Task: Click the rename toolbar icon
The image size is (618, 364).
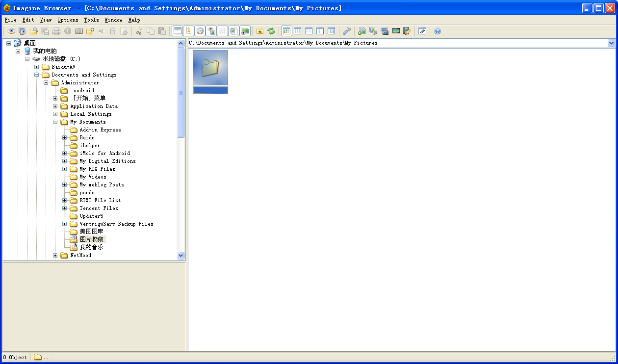Action: click(x=102, y=31)
